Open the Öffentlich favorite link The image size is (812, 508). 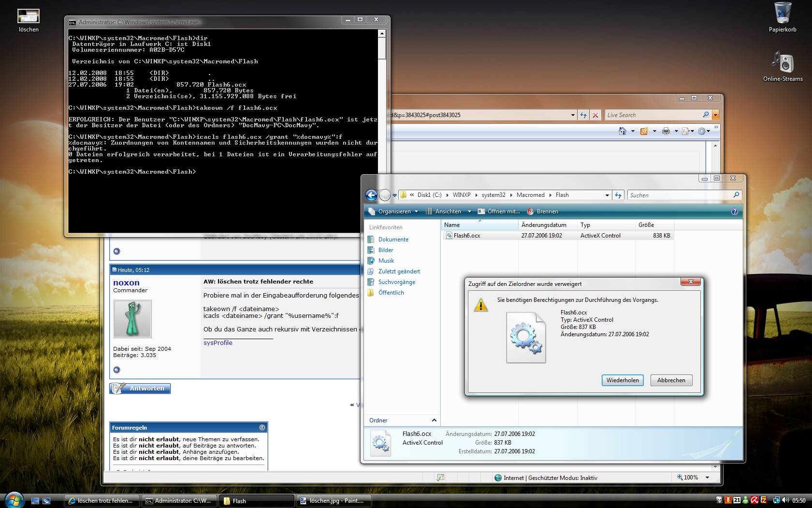[x=391, y=293]
